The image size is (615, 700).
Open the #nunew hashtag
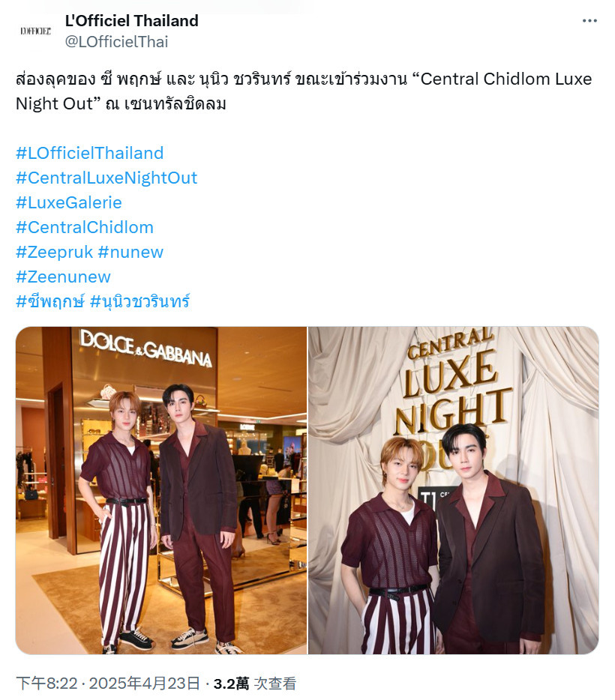[130, 253]
